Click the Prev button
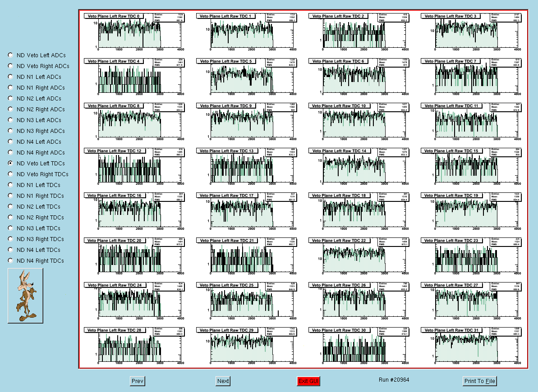This screenshot has width=538, height=392. click(x=137, y=381)
